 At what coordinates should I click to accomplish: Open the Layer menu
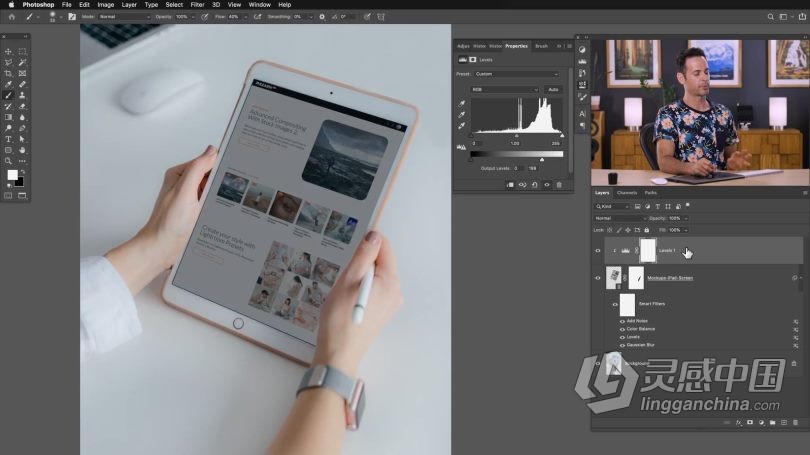129,5
